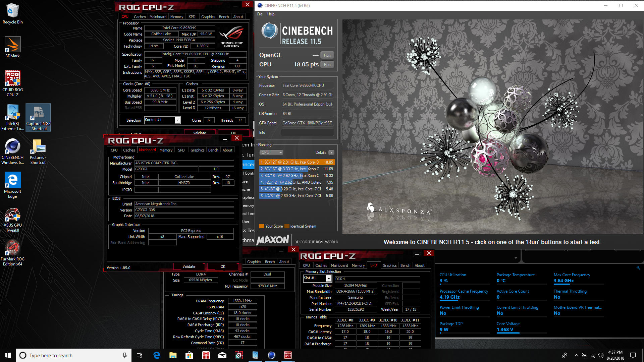The image size is (644, 362).
Task: Click the Info field in Cinebench
Action: click(x=307, y=132)
